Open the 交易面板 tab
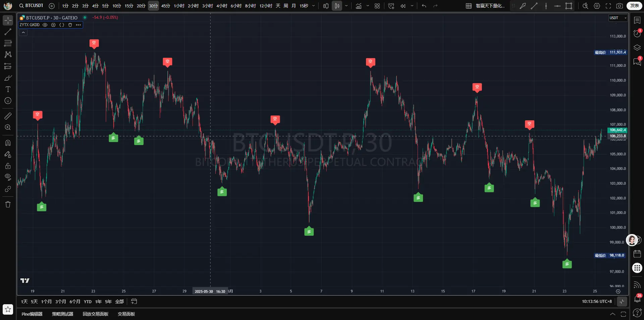This screenshot has width=644, height=320. coord(126,314)
